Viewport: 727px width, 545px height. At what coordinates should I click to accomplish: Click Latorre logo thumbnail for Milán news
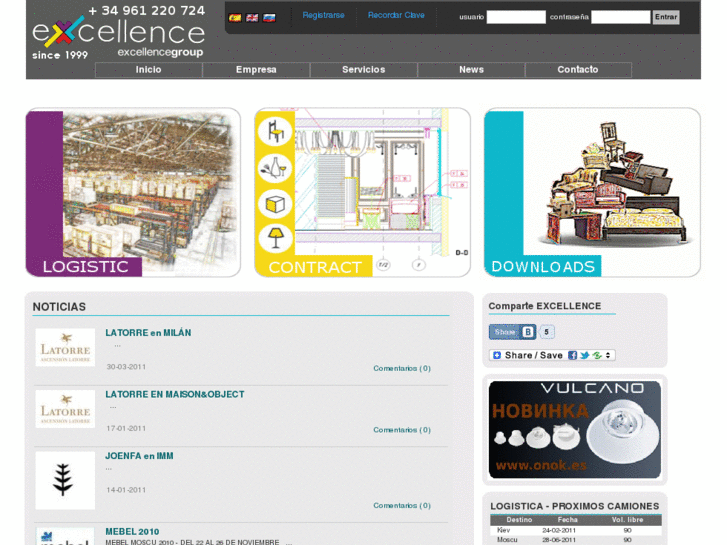tap(65, 347)
